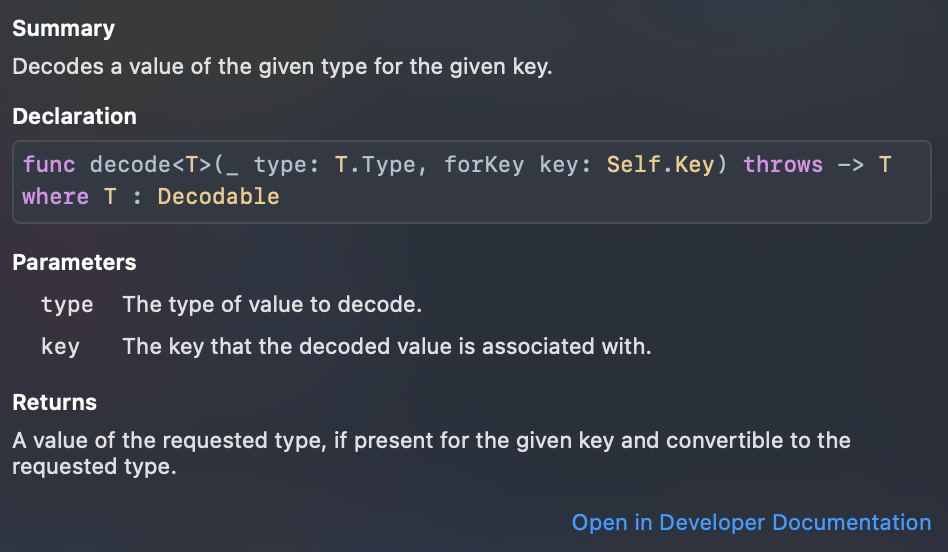Click the Declaration section heading
The height and width of the screenshot is (552, 948).
pos(74,117)
